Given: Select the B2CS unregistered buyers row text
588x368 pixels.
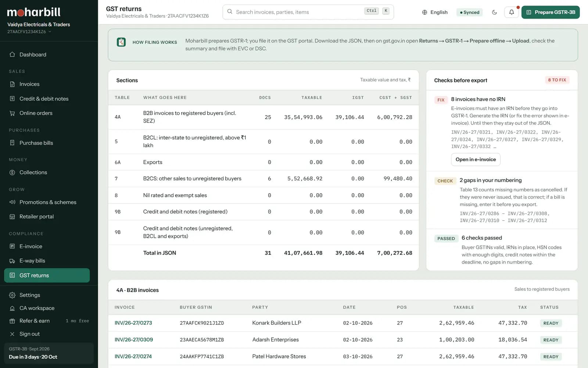Looking at the screenshot, I should pos(192,178).
